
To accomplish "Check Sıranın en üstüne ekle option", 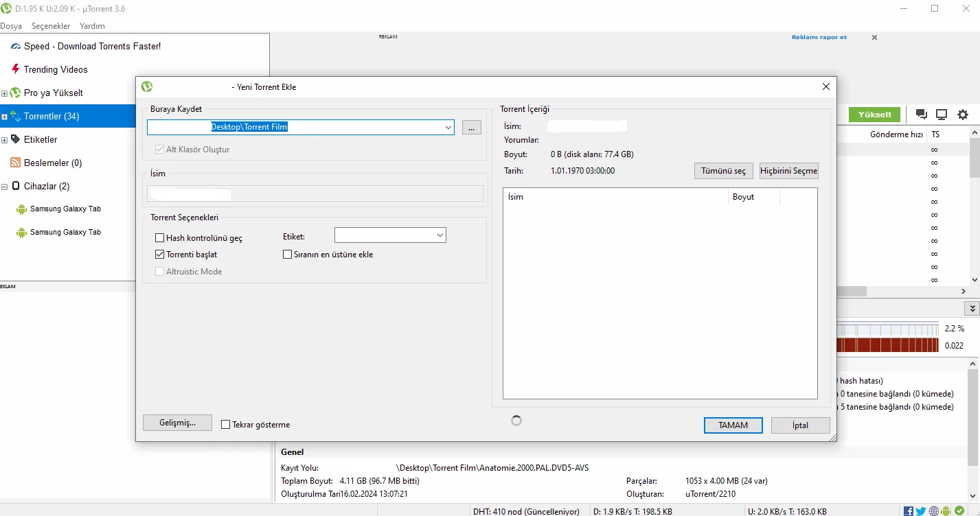I will (288, 255).
